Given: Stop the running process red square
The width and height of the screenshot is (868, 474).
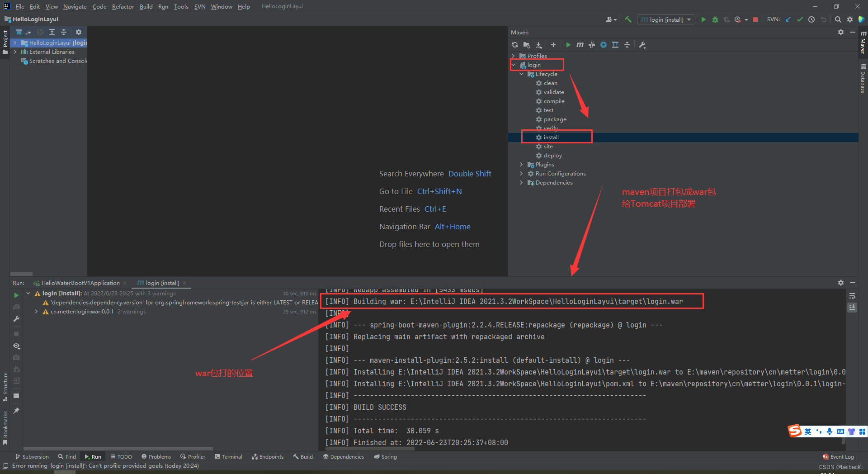Looking at the screenshot, I should tap(755, 19).
